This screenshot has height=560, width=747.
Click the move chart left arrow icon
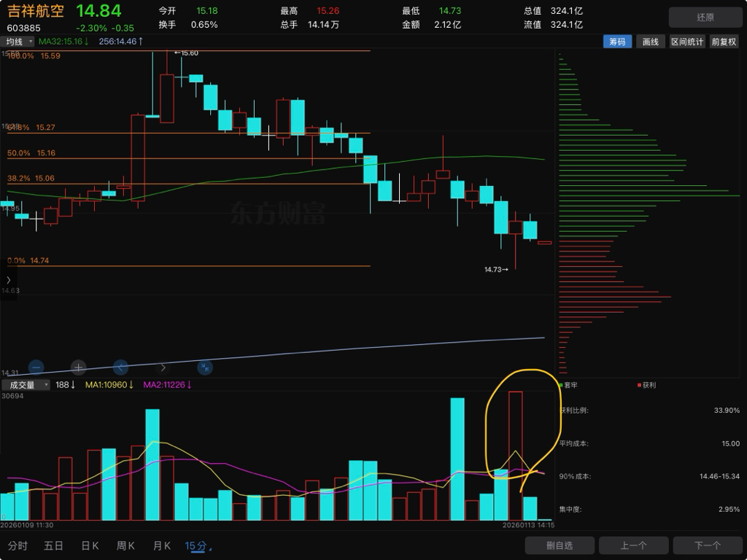point(120,367)
